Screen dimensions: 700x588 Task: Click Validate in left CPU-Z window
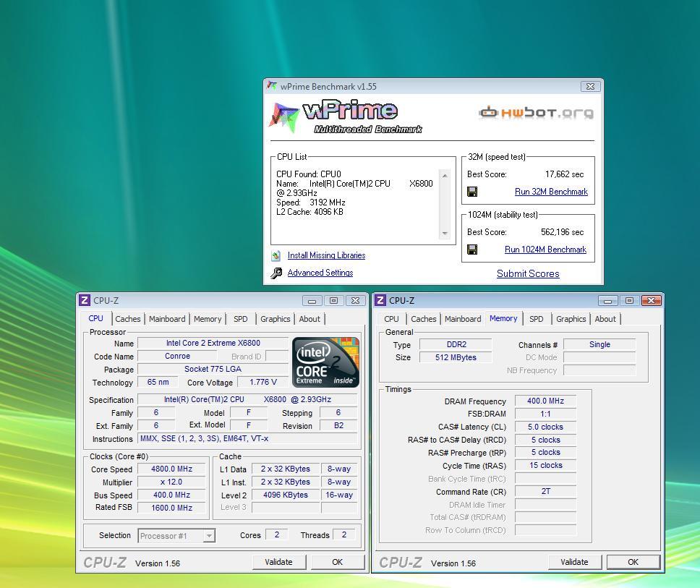(x=279, y=562)
